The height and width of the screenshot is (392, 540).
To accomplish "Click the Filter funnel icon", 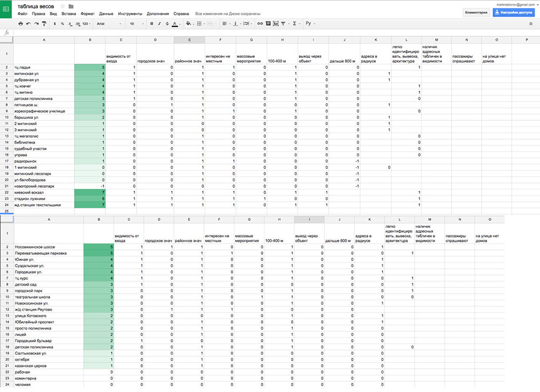I will click(x=283, y=24).
